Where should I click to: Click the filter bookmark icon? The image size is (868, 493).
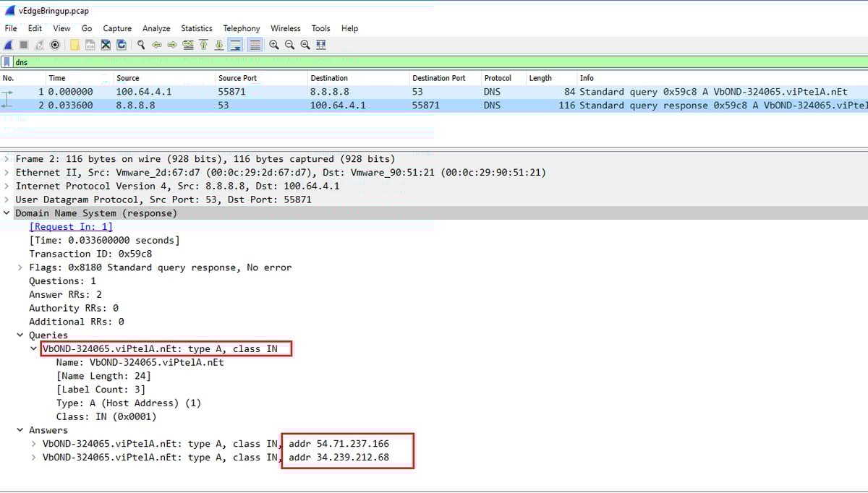tap(6, 62)
